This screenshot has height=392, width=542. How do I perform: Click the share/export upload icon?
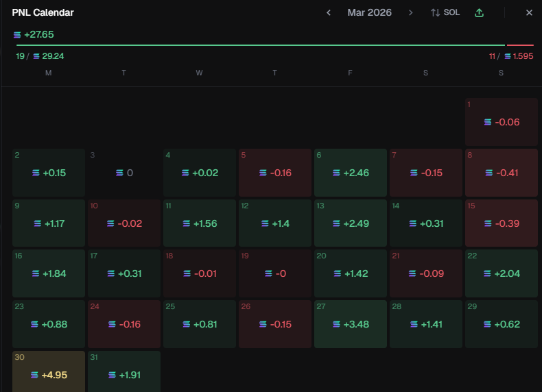point(479,13)
